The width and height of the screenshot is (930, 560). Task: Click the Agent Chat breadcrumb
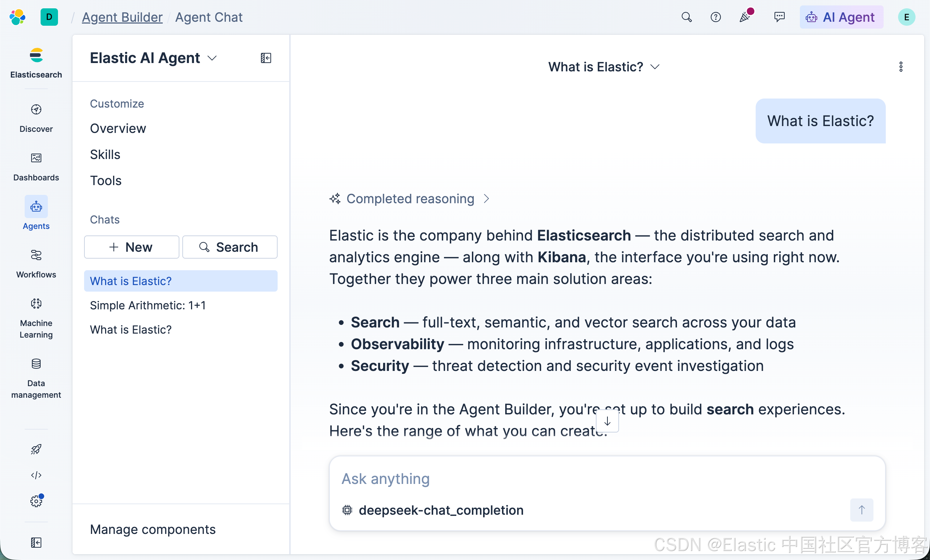(x=209, y=17)
